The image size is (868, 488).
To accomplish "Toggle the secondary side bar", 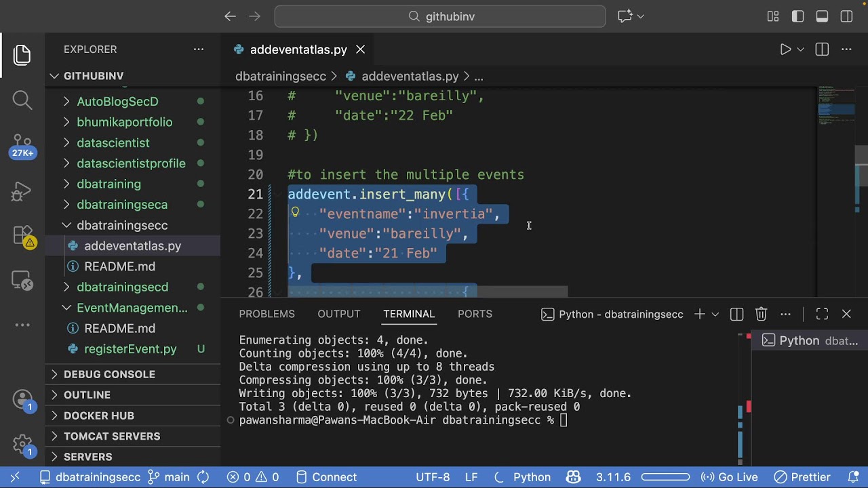I will (846, 16).
